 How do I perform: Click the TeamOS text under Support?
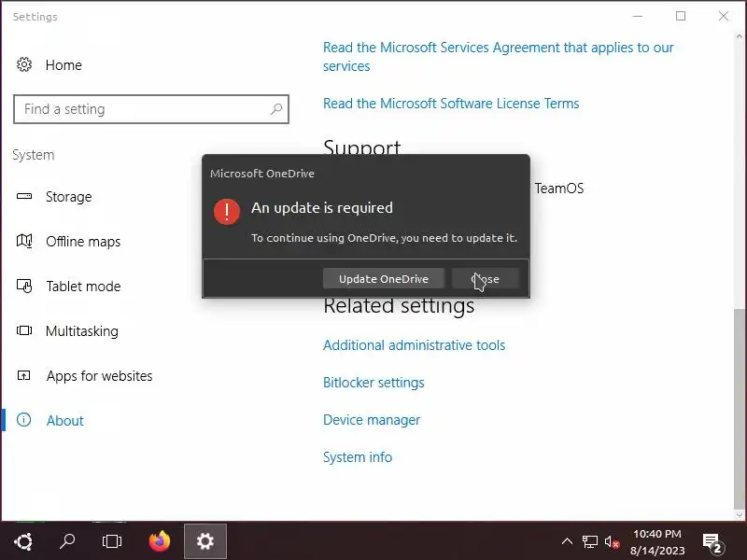pos(558,189)
